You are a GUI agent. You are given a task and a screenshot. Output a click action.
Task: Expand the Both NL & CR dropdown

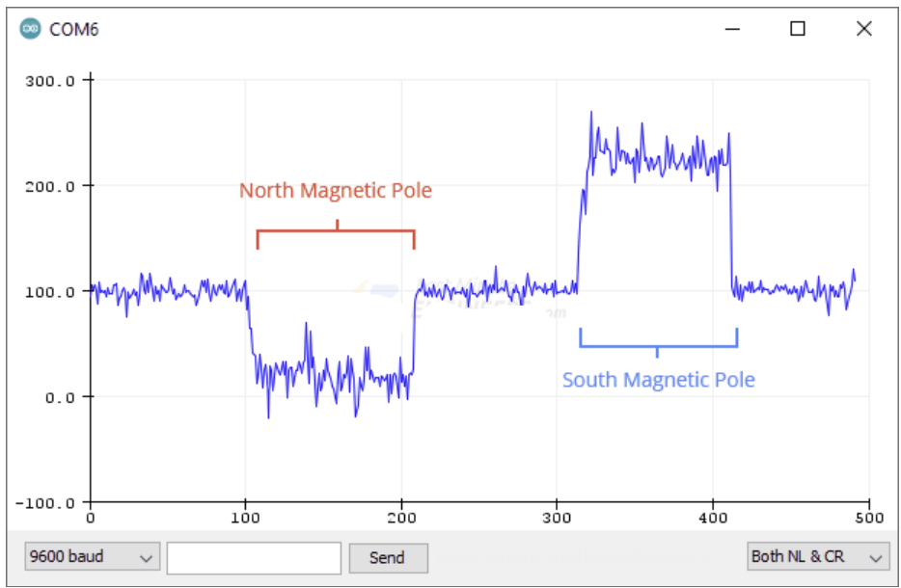818,557
